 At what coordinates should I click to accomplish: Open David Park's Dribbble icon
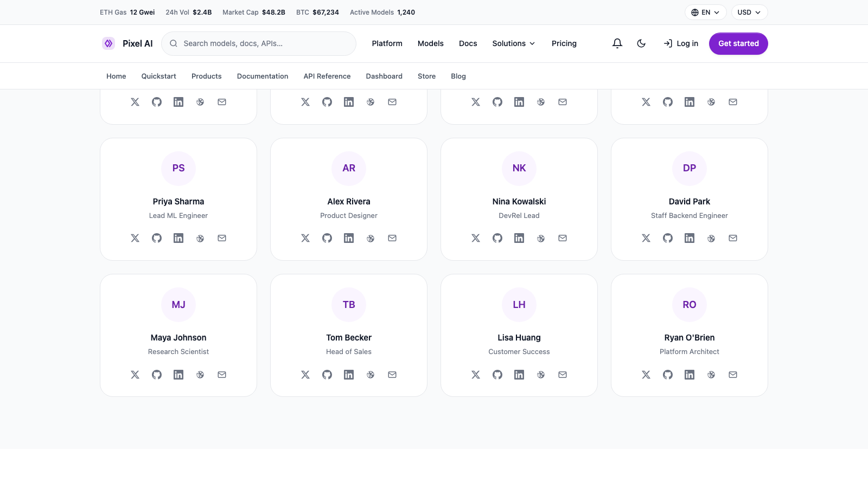coord(711,238)
